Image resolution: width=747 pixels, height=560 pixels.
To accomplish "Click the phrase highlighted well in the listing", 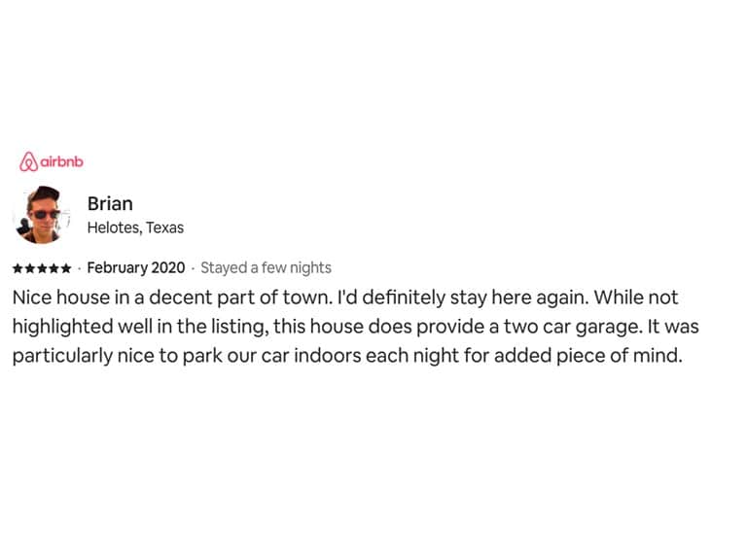I will click(140, 327).
